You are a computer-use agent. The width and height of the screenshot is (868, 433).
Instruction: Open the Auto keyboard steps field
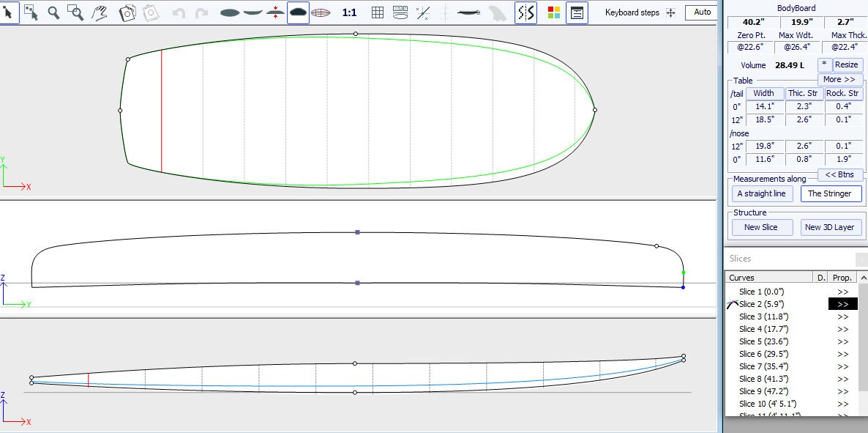(x=701, y=12)
